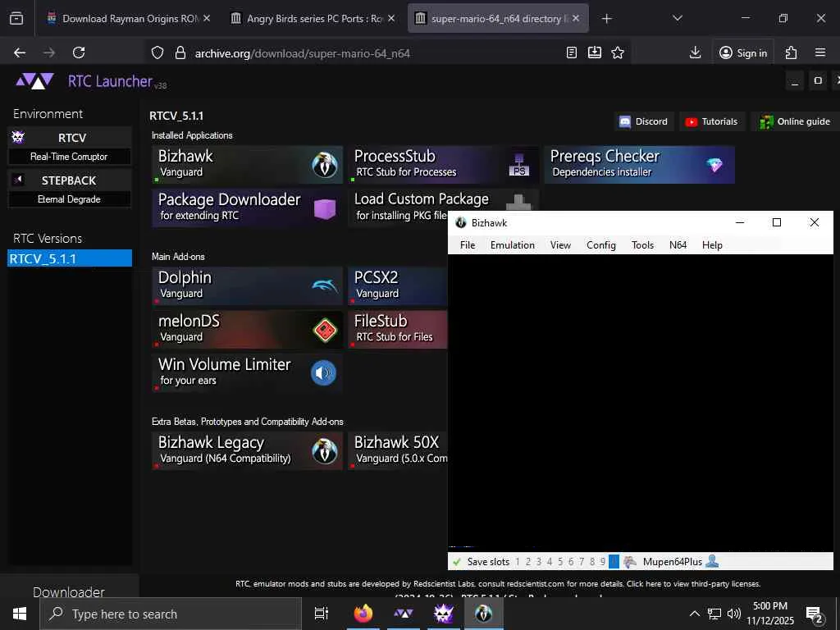Image resolution: width=840 pixels, height=630 pixels.
Task: Select save slot 8 in Bizhawk
Action: coord(592,561)
